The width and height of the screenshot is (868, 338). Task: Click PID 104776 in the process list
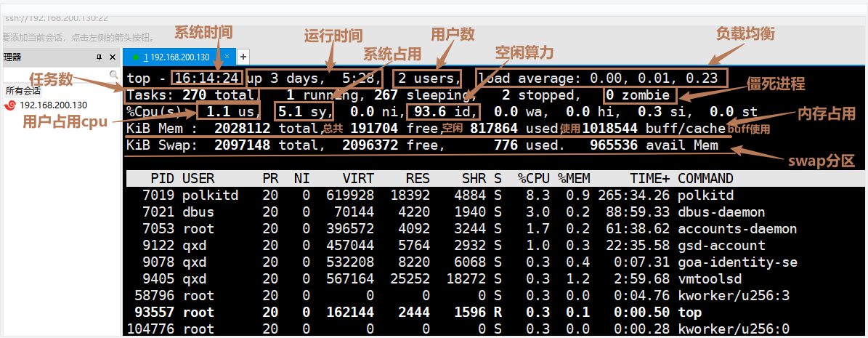click(x=150, y=329)
